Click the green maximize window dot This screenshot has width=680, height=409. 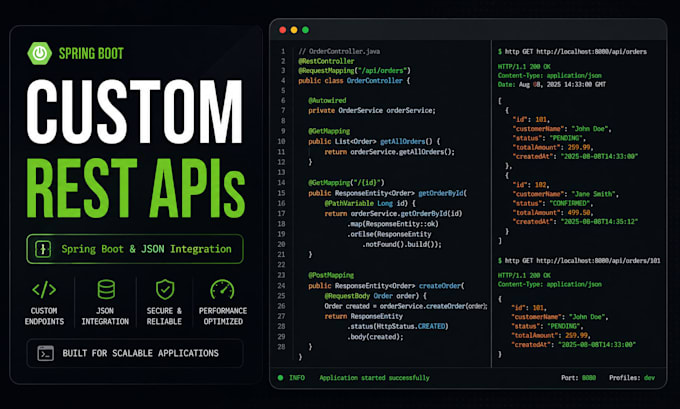pos(305,30)
